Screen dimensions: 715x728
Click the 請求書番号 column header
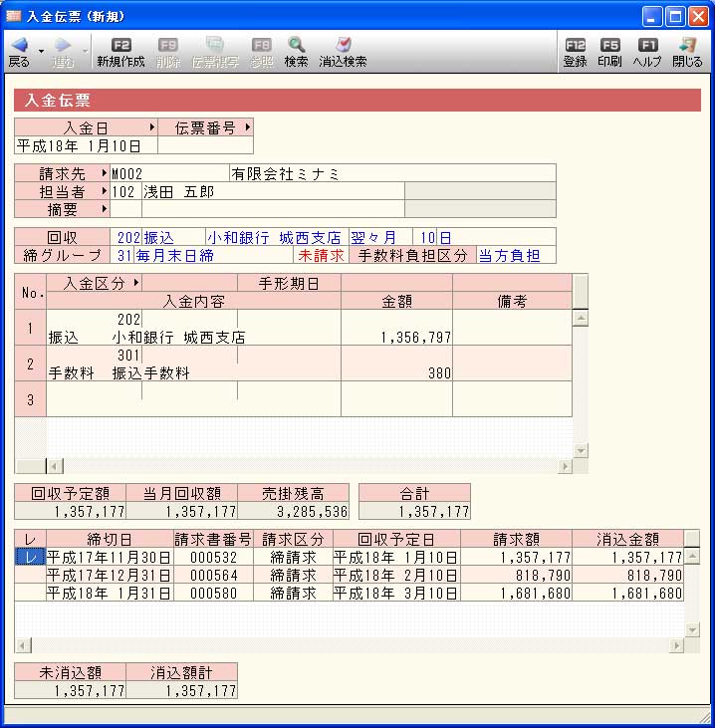213,539
